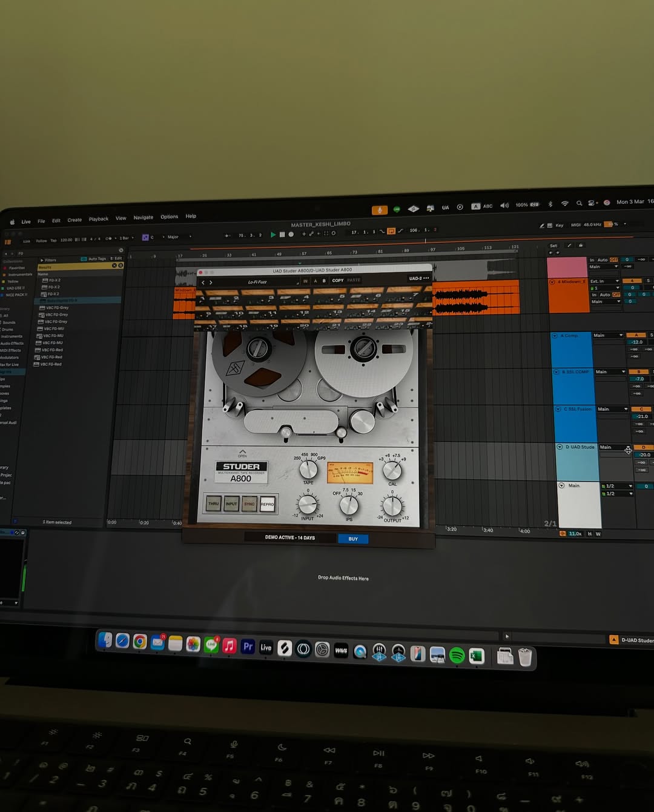This screenshot has height=812, width=654.
Task: Toggle the orange D return activator
Action: (x=644, y=447)
